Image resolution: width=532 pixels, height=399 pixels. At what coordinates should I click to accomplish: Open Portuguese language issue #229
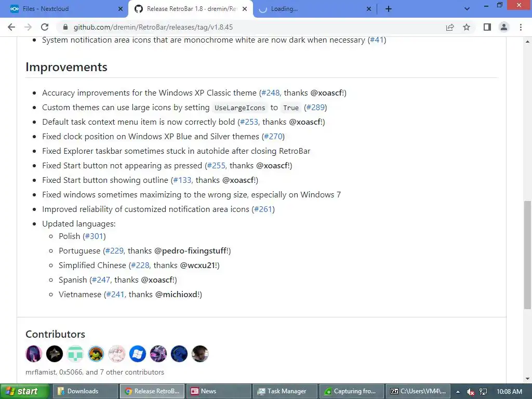pyautogui.click(x=114, y=251)
